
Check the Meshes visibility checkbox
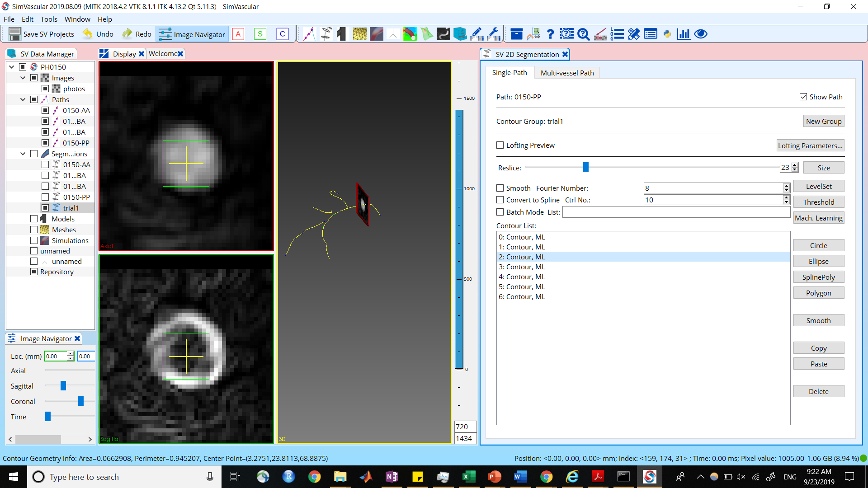pyautogui.click(x=34, y=230)
